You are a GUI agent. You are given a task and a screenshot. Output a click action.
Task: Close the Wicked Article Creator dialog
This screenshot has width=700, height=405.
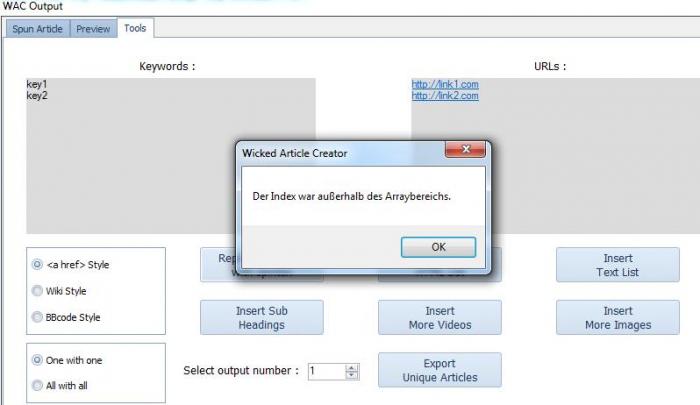click(465, 149)
